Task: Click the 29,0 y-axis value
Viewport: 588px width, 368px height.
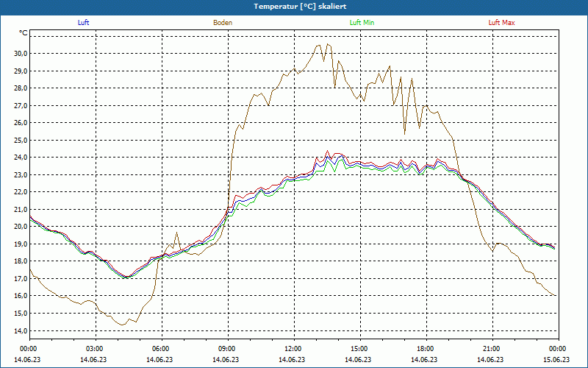Action: click(x=21, y=71)
